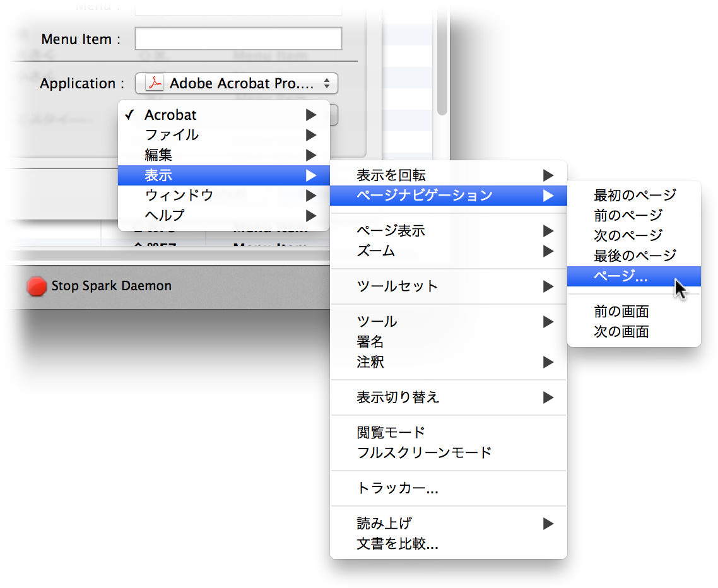Click the Adobe Acrobat PDF icon in dropdown
The image size is (718, 588).
pyautogui.click(x=155, y=83)
